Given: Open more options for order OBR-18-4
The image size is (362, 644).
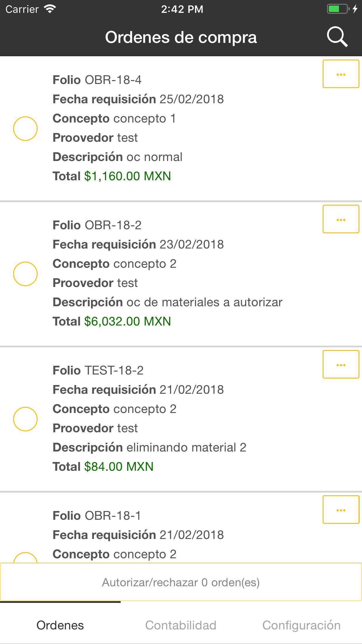Looking at the screenshot, I should [x=340, y=74].
